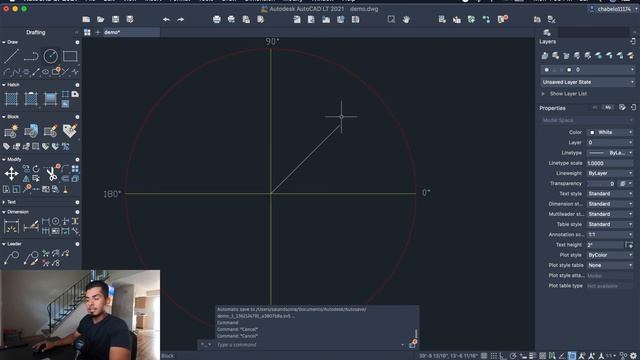This screenshot has width=640, height=360.
Task: Open the Text style dropdown
Action: point(610,193)
